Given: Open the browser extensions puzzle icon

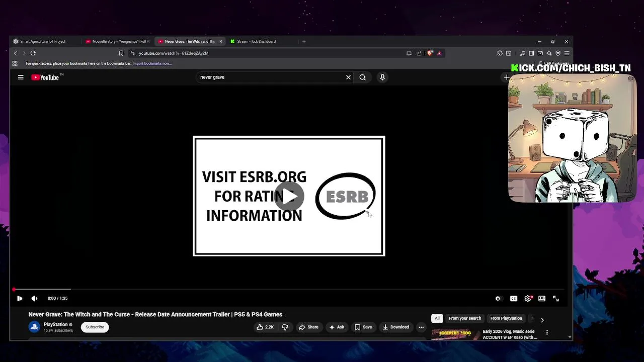Looking at the screenshot, I should coord(500,53).
